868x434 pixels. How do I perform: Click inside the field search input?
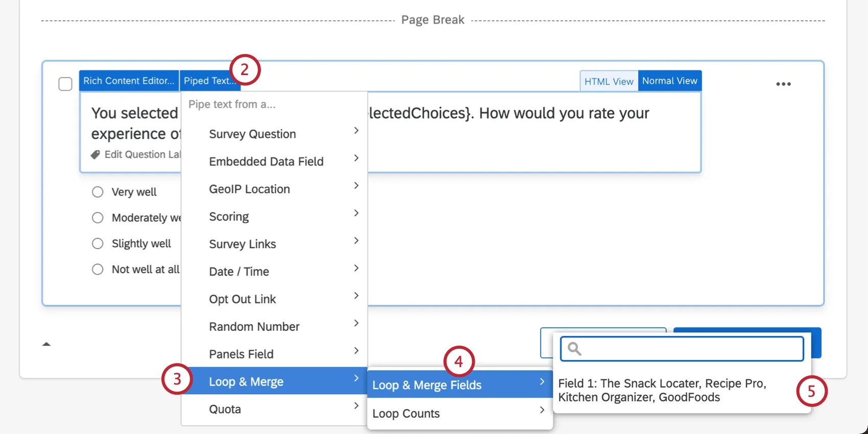click(x=682, y=349)
